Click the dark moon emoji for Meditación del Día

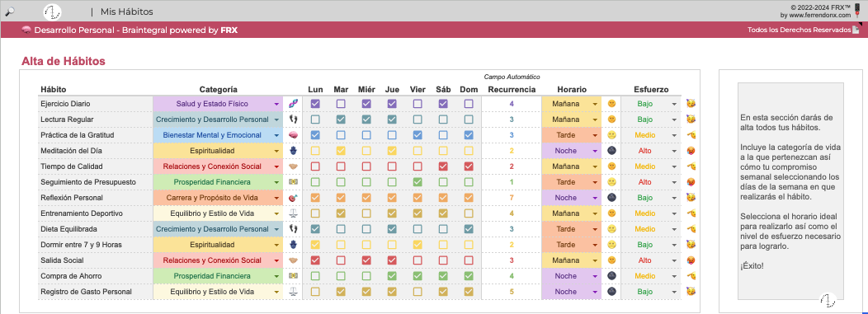pos(611,150)
